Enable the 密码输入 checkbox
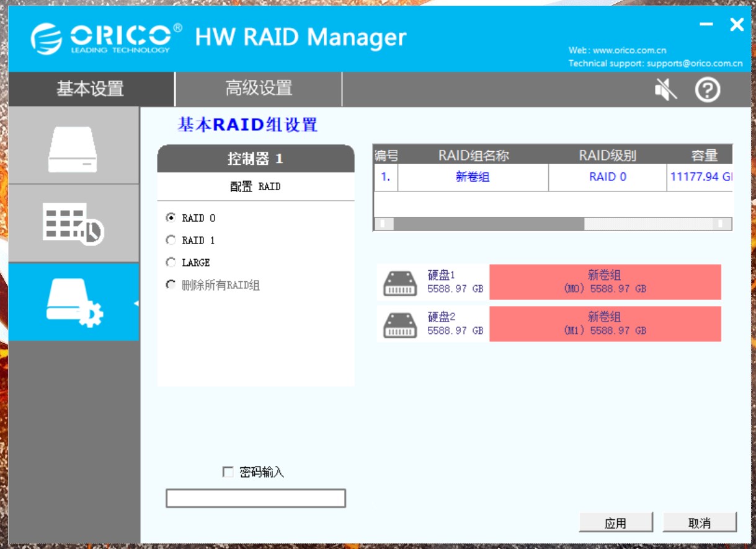 (228, 472)
